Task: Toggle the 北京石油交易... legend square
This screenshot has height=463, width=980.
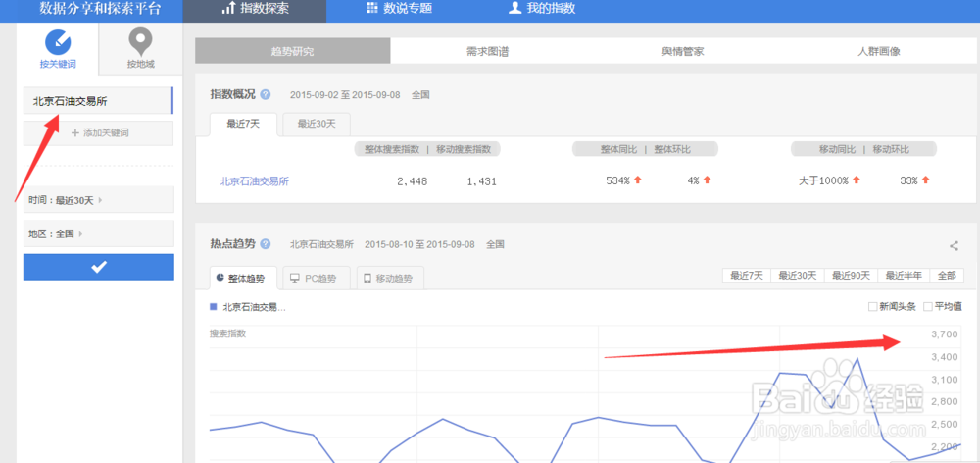Action: [214, 307]
